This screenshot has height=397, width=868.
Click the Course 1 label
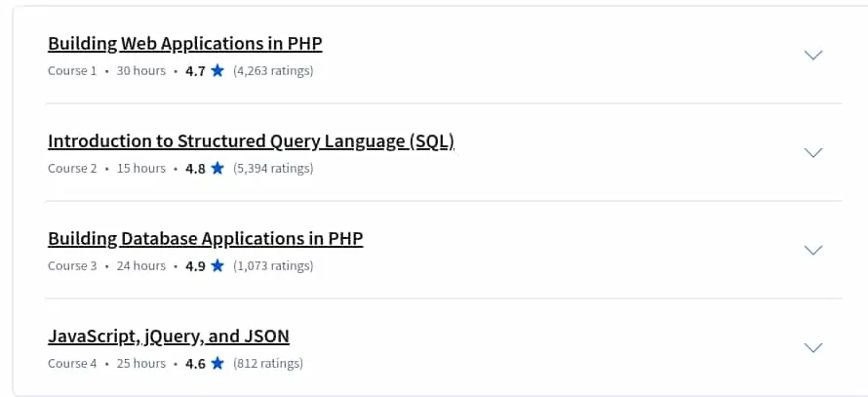(x=72, y=71)
